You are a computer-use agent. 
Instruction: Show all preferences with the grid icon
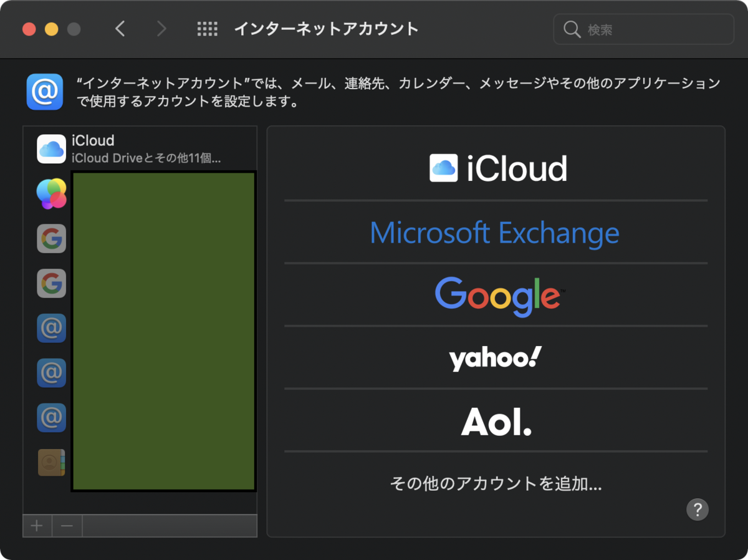pos(207,29)
